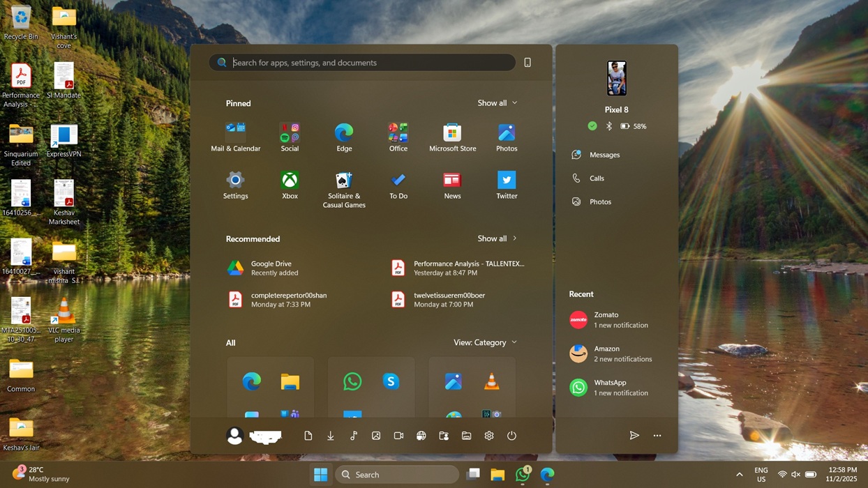Open WhatsApp from the taskbar
The width and height of the screenshot is (868, 488).
pyautogui.click(x=522, y=474)
